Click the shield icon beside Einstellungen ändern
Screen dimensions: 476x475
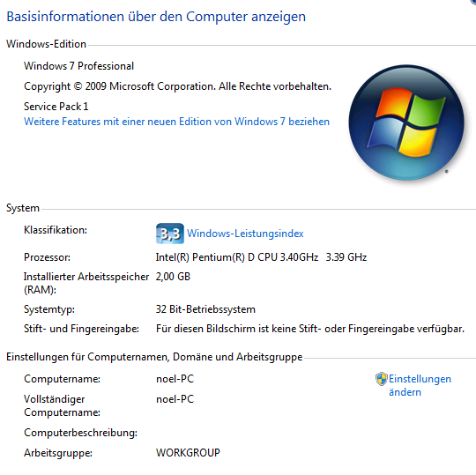pos(382,379)
